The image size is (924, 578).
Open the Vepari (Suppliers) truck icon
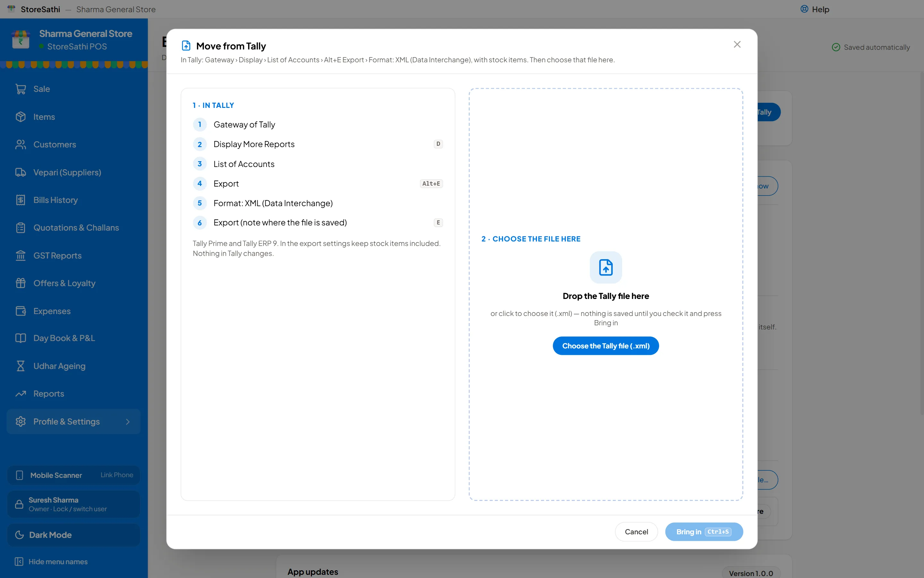[21, 172]
